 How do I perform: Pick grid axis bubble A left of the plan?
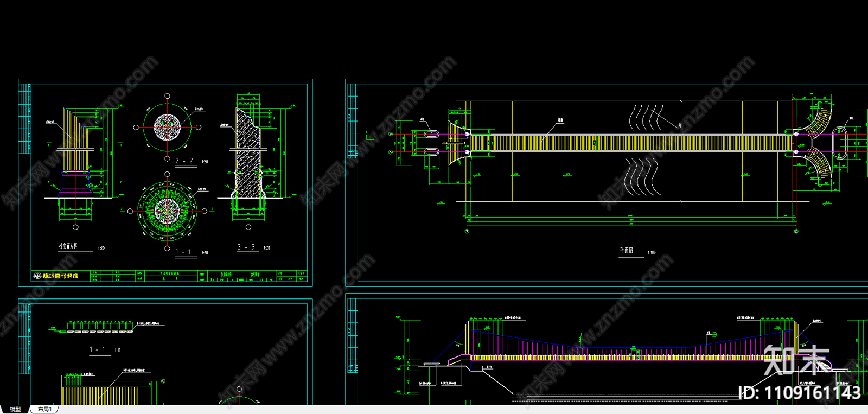click(x=391, y=152)
